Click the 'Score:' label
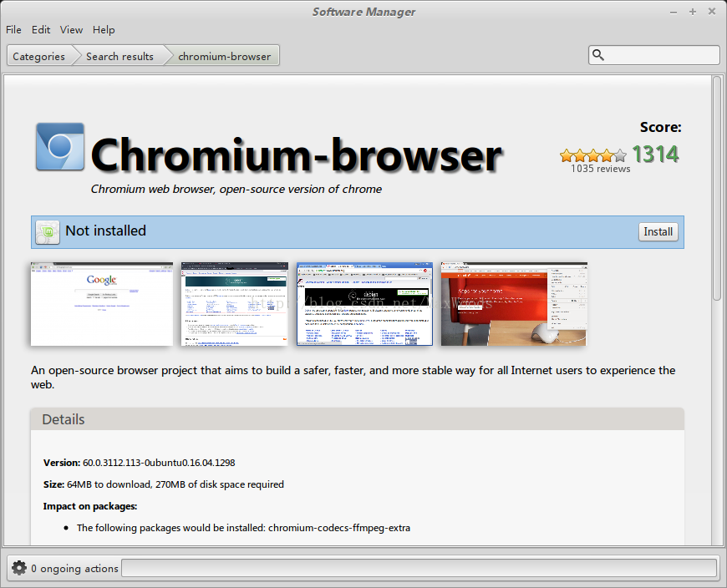 tap(661, 127)
